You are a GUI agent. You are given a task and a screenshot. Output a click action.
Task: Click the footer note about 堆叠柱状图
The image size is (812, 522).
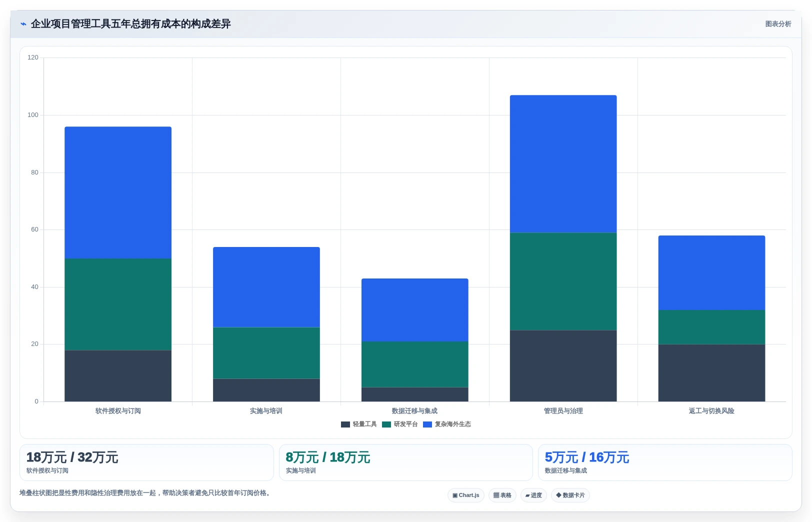pos(146,493)
